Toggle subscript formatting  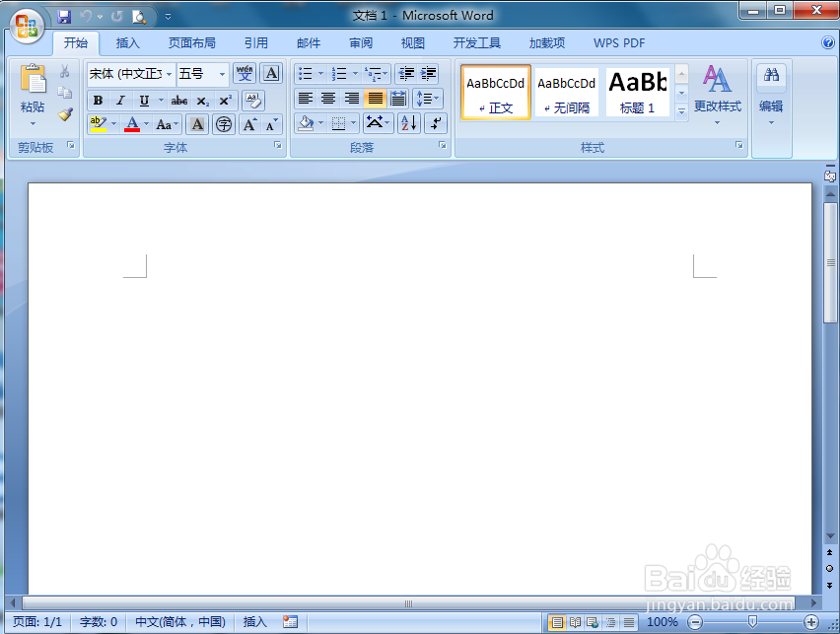click(202, 101)
